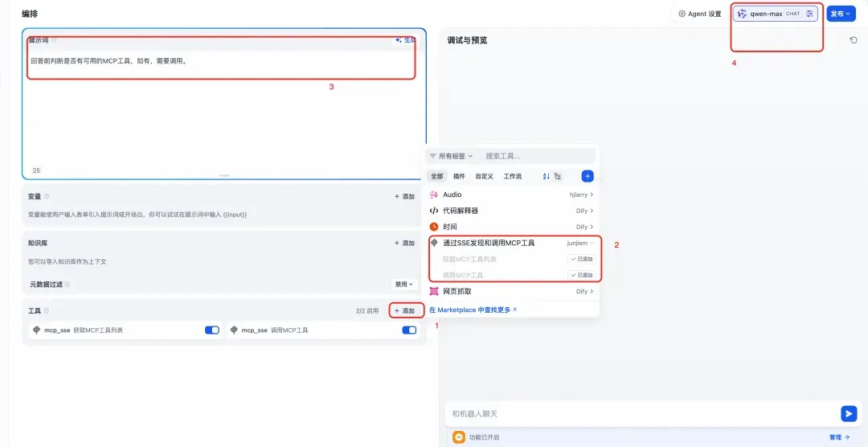The height and width of the screenshot is (447, 868).
Task: Expand the 时间 Dify entry
Action: 584,227
